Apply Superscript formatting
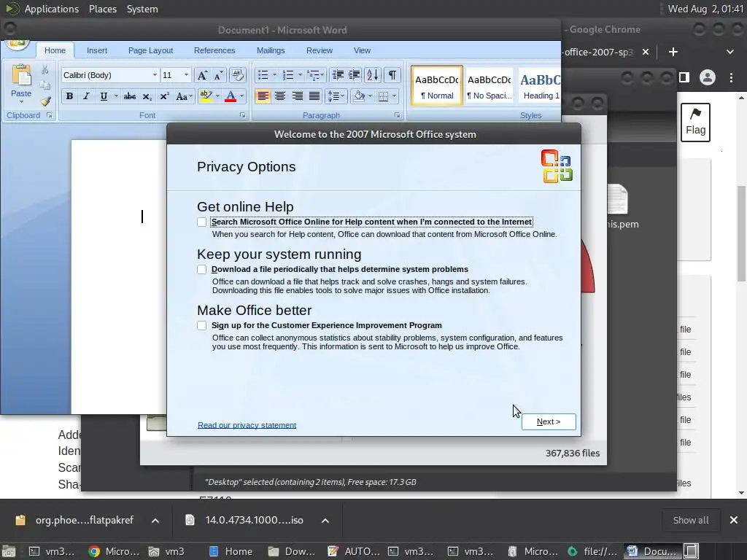 pos(164,96)
